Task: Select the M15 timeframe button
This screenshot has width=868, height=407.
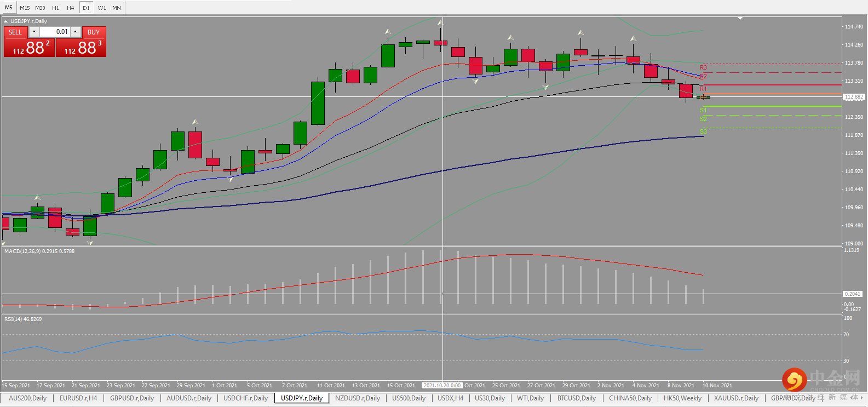Action: 25,8
